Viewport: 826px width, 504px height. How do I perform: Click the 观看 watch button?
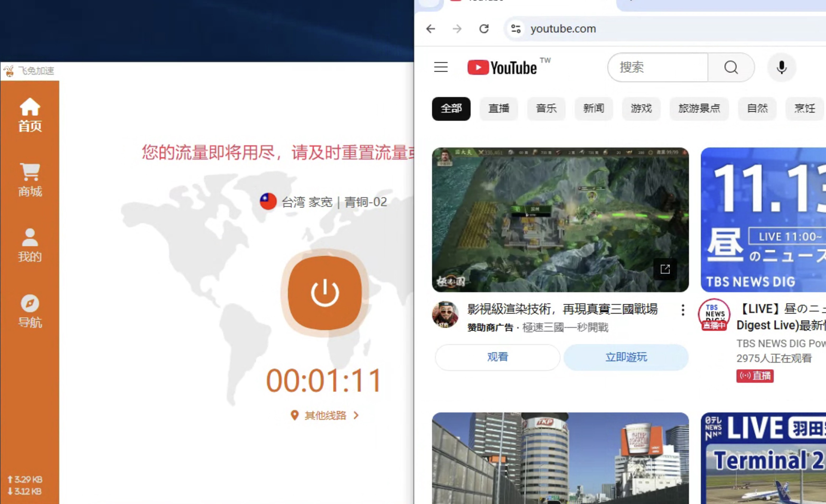click(x=498, y=357)
